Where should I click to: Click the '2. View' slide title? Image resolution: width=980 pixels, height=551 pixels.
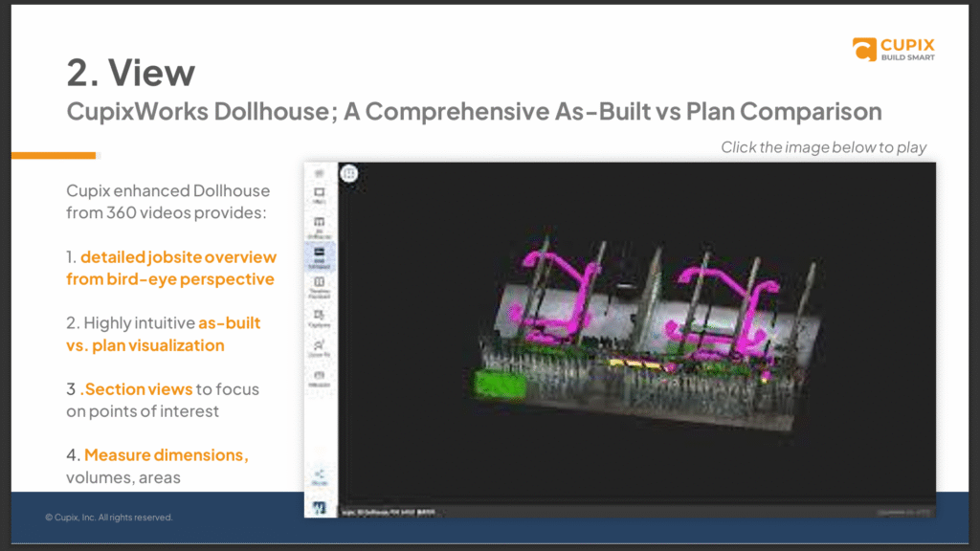130,73
